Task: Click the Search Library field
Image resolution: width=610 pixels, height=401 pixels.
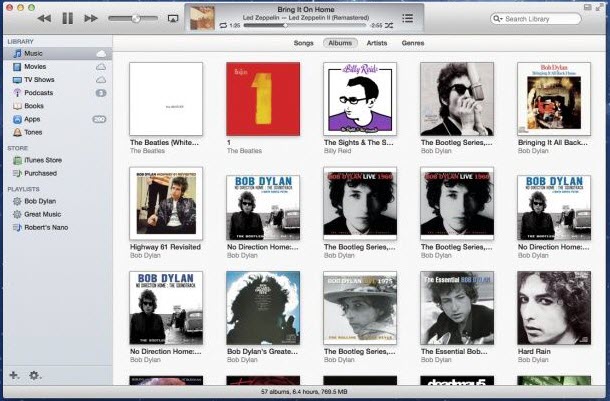Action: coord(536,19)
